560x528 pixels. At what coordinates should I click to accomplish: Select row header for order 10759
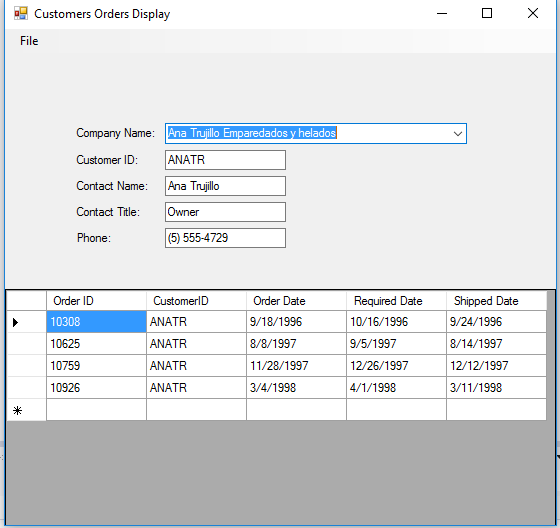[27, 366]
